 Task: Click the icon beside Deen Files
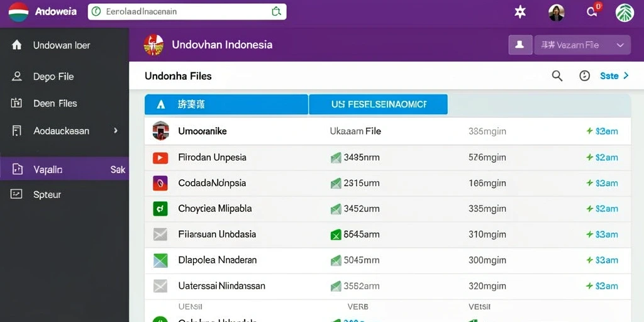pos(16,103)
